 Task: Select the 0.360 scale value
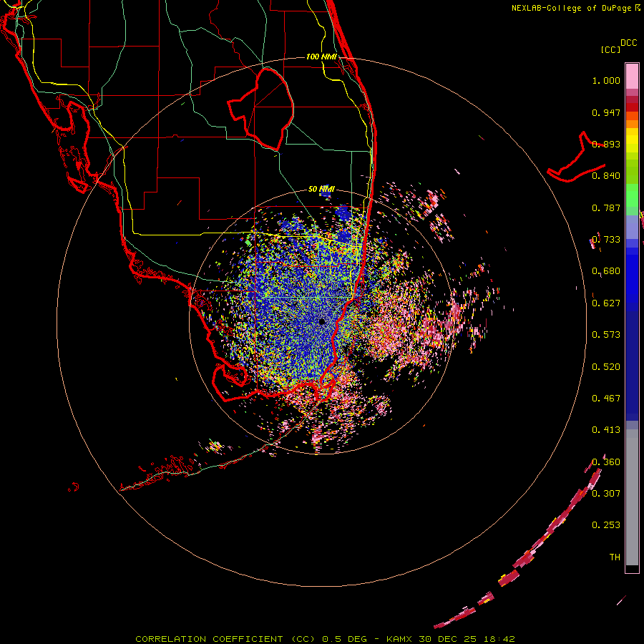coord(606,462)
